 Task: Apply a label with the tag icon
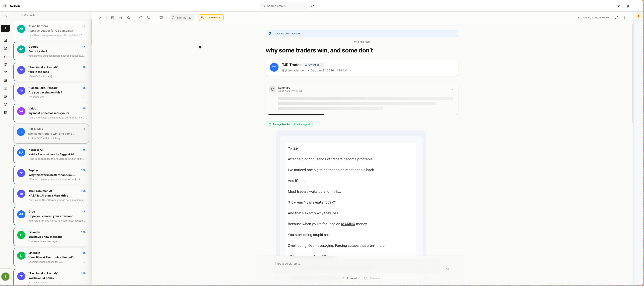[x=149, y=17]
